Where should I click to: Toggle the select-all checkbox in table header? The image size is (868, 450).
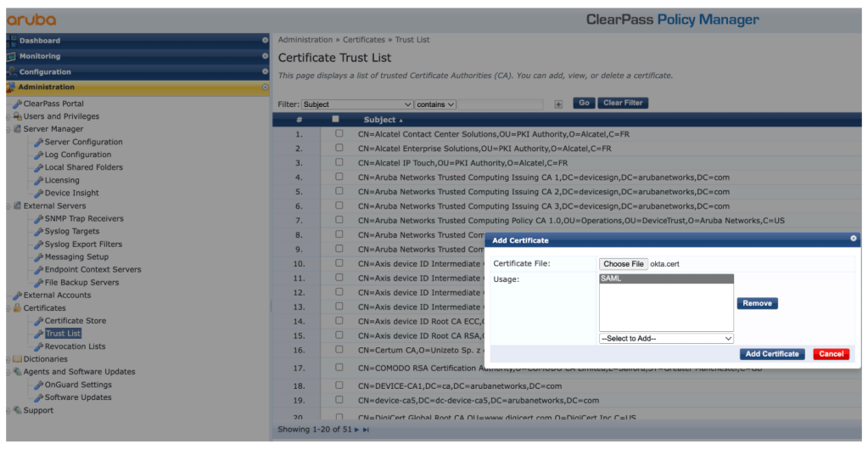[x=336, y=120]
